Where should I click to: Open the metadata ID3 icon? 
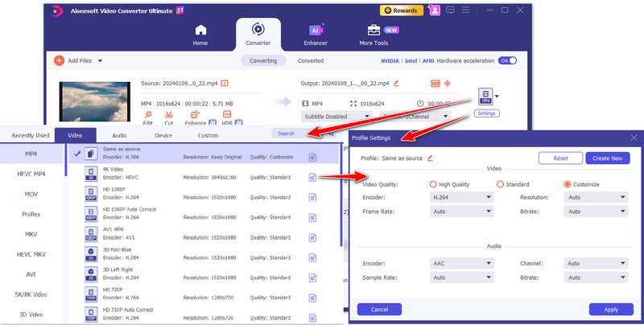(x=436, y=84)
